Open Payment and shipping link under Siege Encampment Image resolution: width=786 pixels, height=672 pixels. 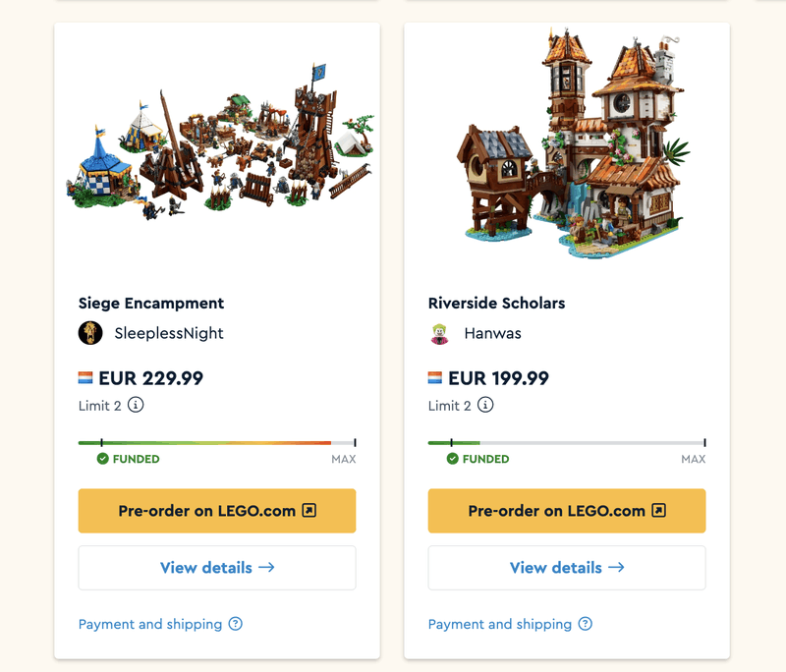click(x=150, y=624)
